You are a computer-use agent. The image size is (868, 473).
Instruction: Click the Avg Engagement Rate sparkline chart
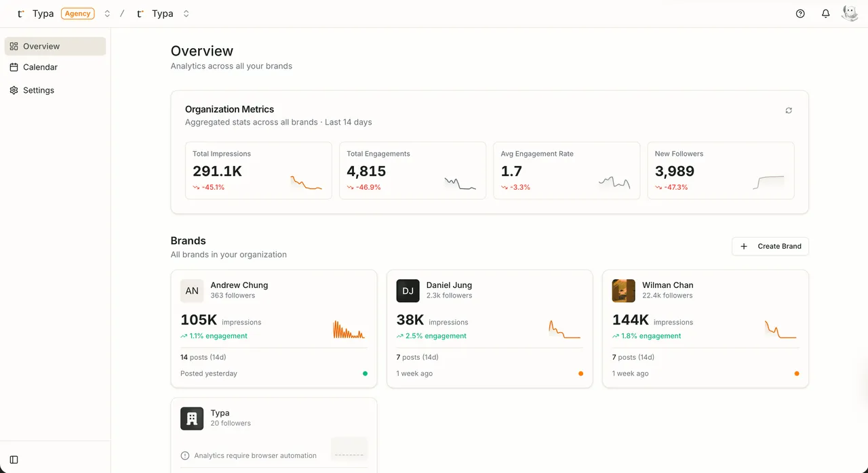click(614, 182)
